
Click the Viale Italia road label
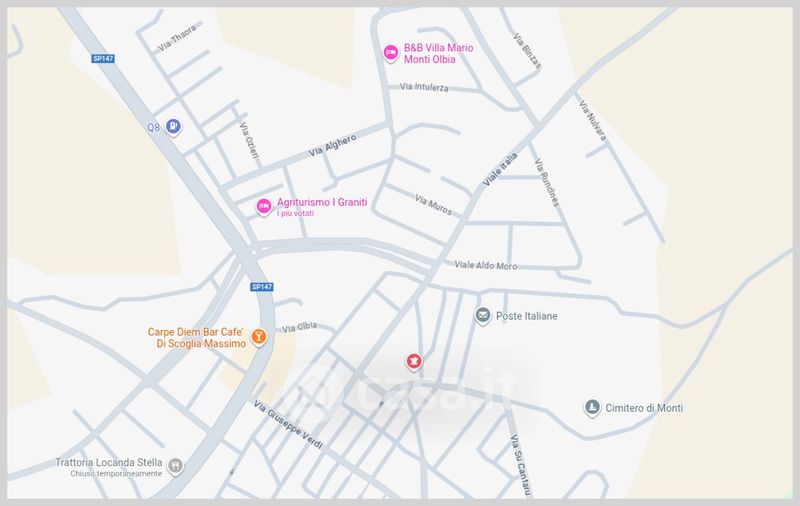pos(500,169)
